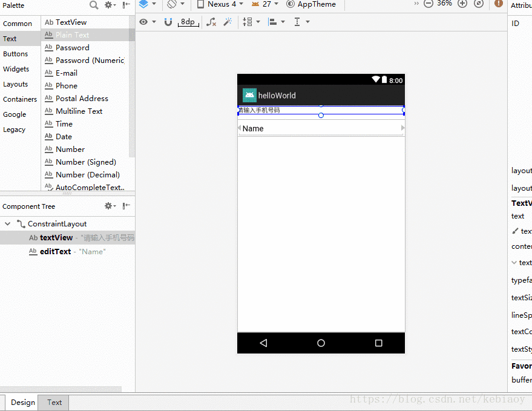Search the Palette with magnifier icon
Viewport: 532px width, 411px height.
[94, 5]
